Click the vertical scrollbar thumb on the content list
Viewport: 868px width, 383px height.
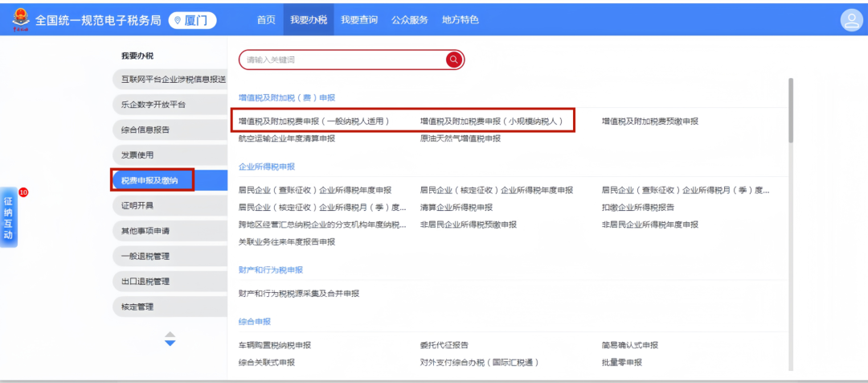coord(791,111)
